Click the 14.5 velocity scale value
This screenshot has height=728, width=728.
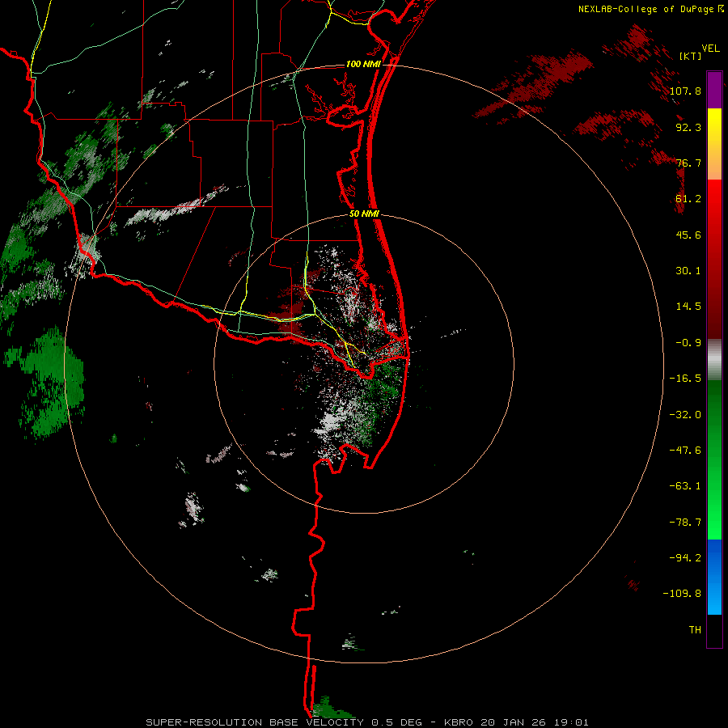[x=688, y=307]
